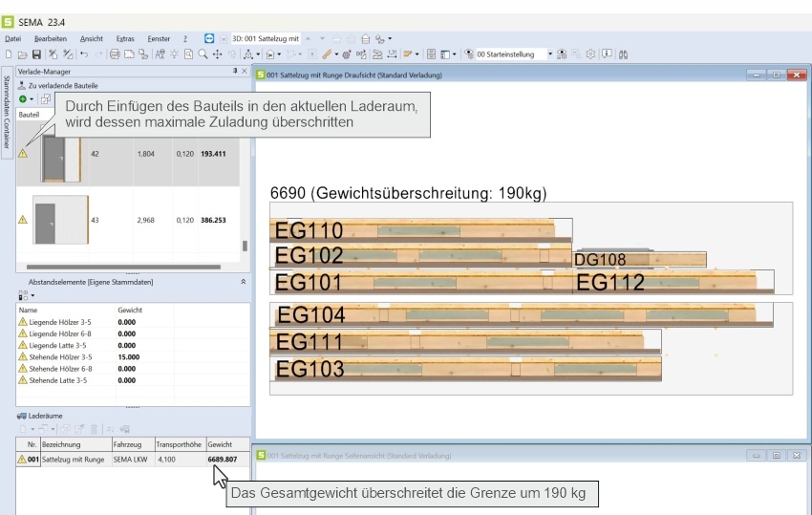The image size is (812, 515).
Task: Open settings with the gear icon
Action: point(590,54)
